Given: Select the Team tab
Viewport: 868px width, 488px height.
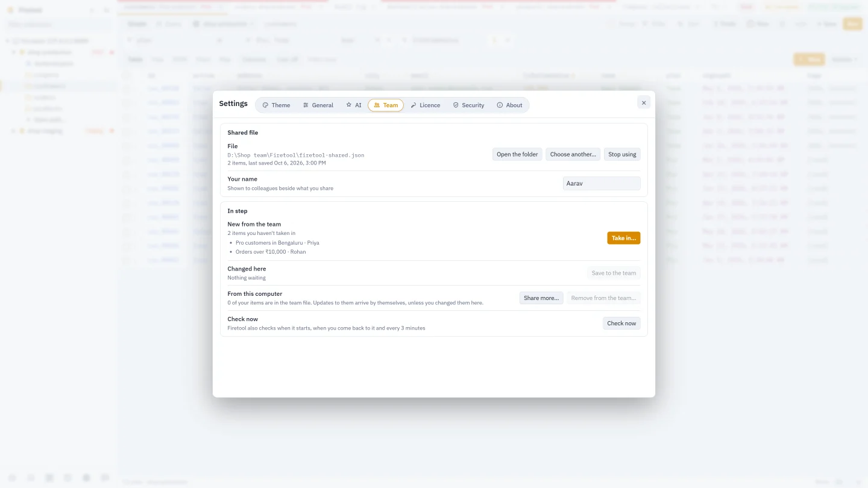Looking at the screenshot, I should click(x=386, y=105).
